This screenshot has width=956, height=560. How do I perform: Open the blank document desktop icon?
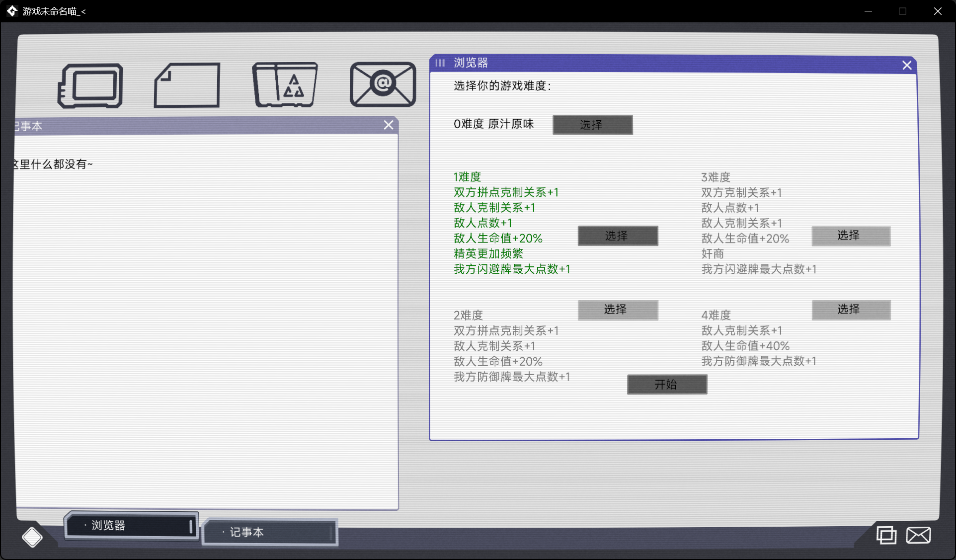186,84
